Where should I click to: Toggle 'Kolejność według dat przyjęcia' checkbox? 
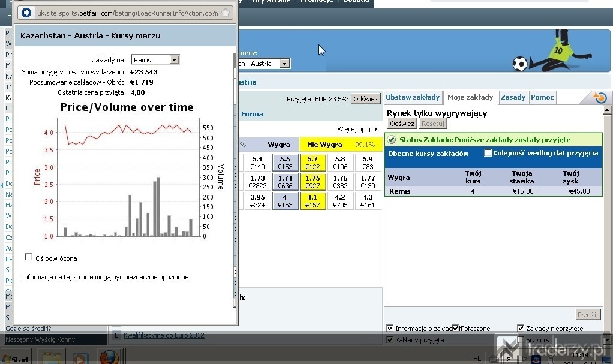coord(488,153)
